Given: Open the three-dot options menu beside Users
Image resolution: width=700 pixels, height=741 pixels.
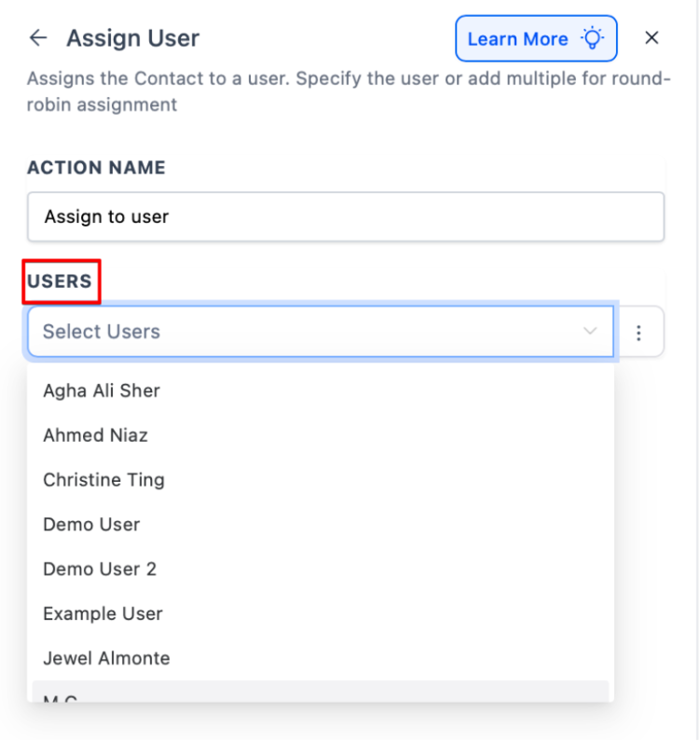Looking at the screenshot, I should (639, 332).
